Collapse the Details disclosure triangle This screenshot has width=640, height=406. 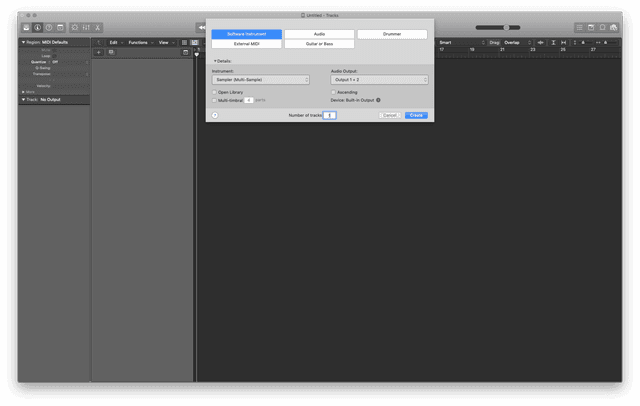(215, 61)
